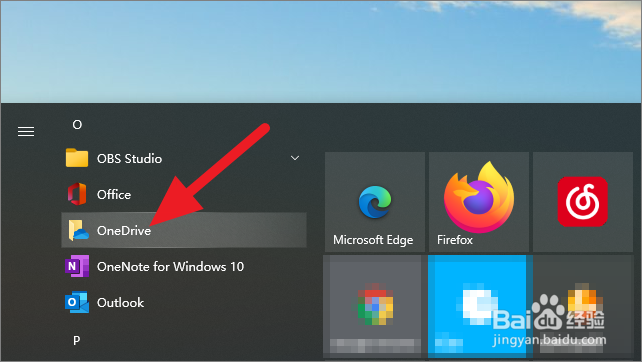Launch OneNote via its purple icon
This screenshot has height=362, width=642.
coord(77,266)
